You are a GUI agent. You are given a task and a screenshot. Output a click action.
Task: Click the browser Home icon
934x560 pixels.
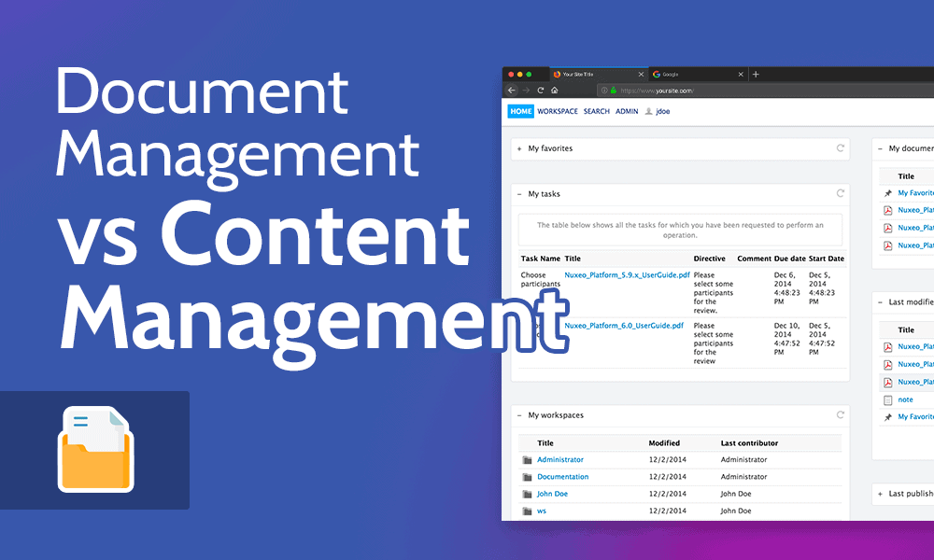[555, 91]
